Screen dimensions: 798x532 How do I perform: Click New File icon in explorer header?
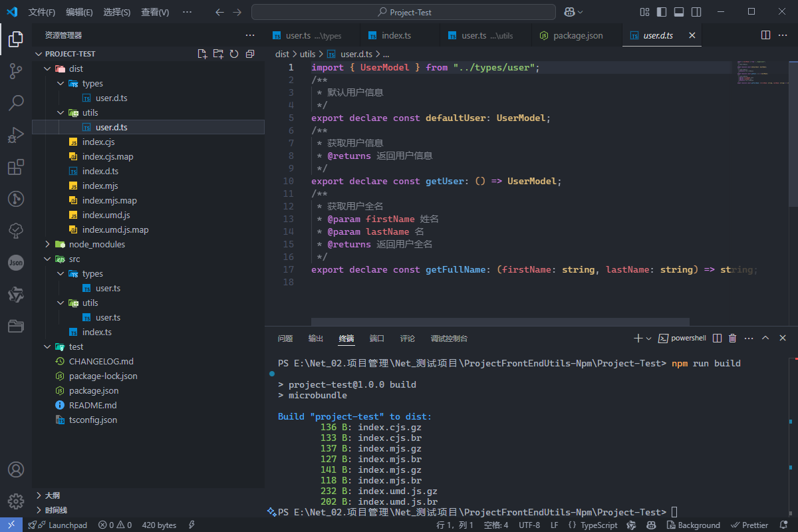[x=203, y=54]
